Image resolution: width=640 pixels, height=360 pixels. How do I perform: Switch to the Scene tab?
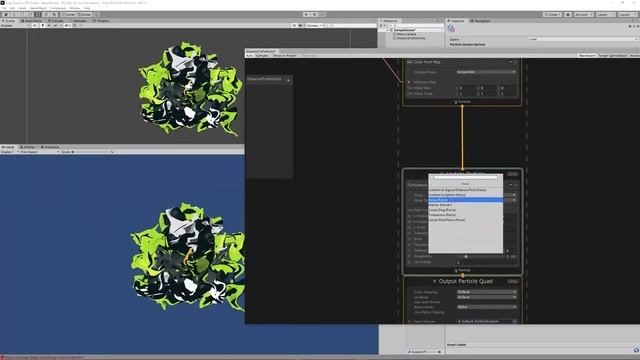[9, 21]
